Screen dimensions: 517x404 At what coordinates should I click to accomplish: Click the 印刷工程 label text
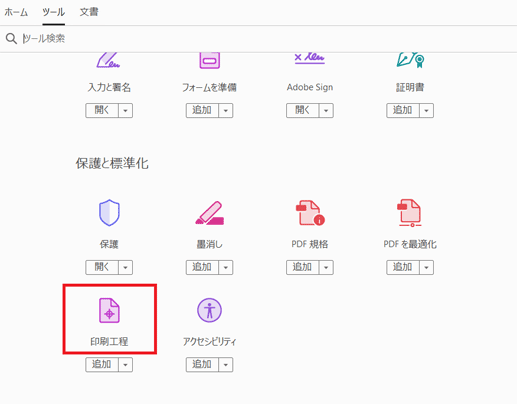(x=109, y=341)
